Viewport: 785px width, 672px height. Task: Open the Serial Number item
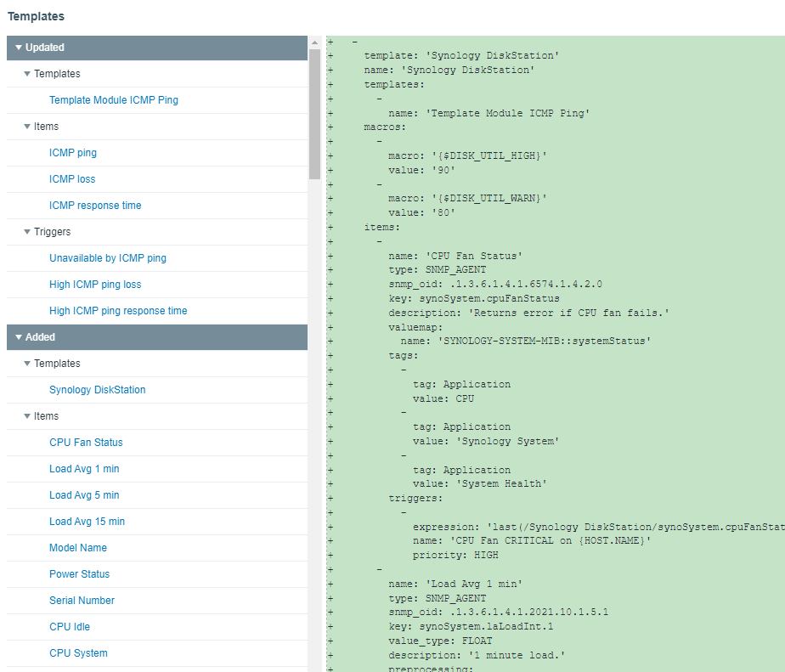82,601
